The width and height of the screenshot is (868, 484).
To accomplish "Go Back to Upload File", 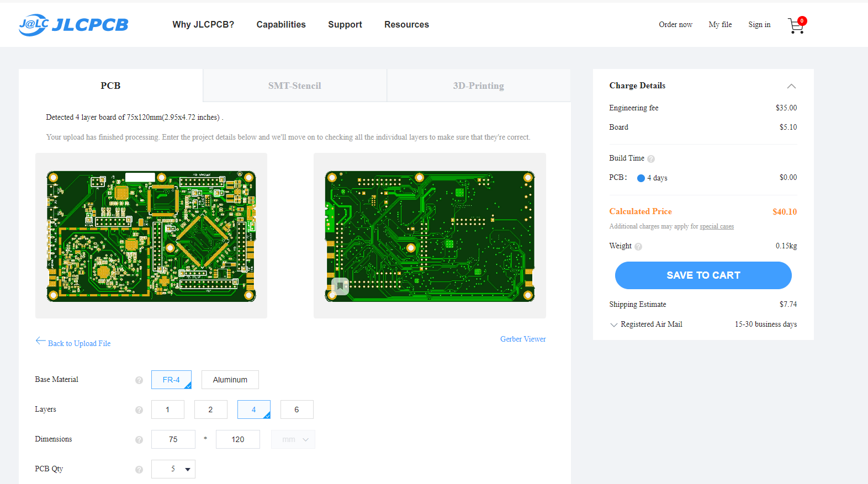I will [79, 343].
